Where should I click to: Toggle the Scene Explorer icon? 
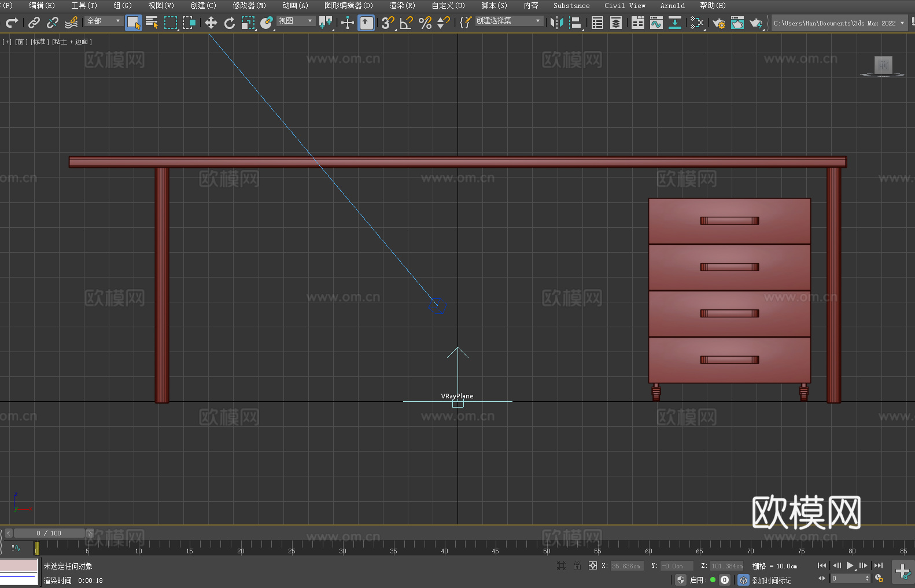coord(597,23)
